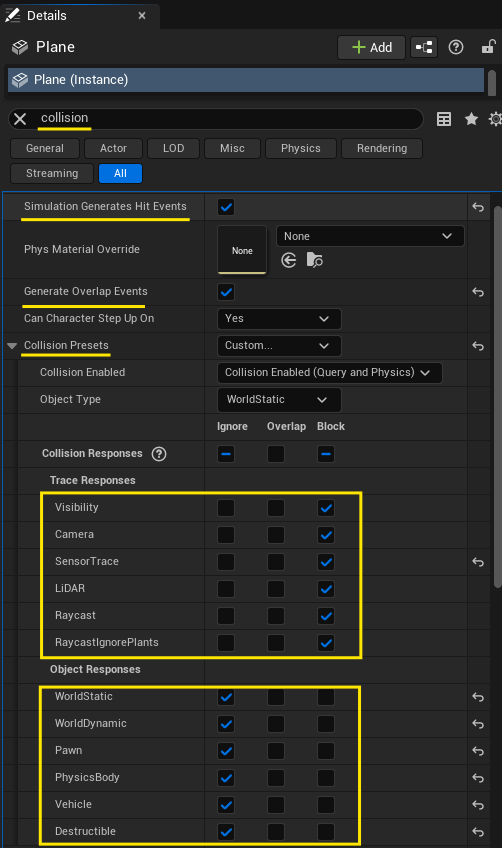Open the help question mark icon in header

click(x=455, y=48)
